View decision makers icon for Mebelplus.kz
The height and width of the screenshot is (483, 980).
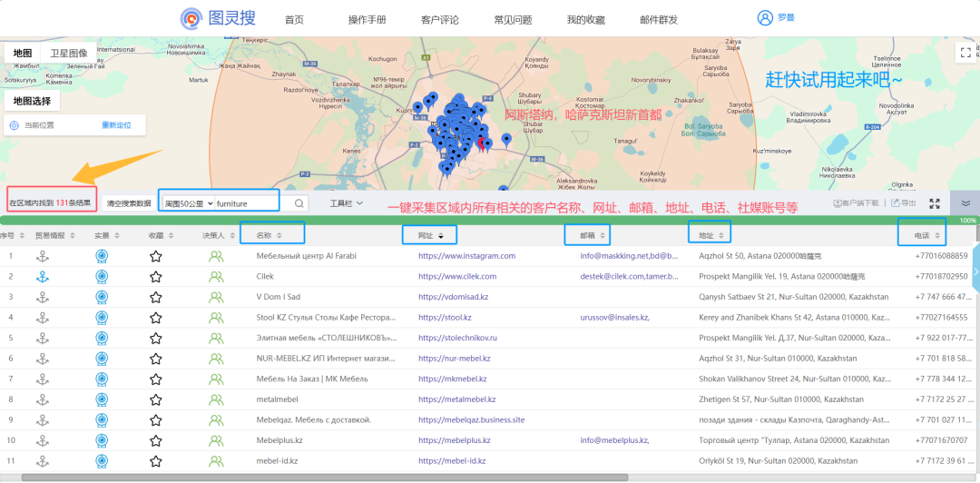click(216, 440)
